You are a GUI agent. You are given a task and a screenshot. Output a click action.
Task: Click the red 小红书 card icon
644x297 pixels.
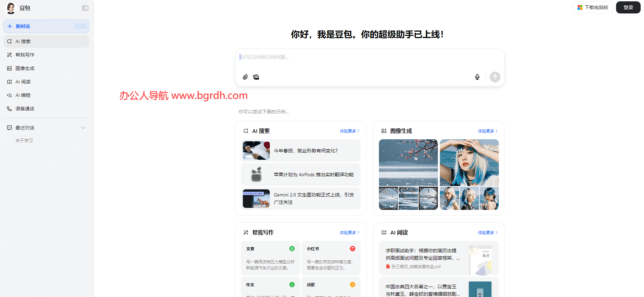tap(353, 249)
